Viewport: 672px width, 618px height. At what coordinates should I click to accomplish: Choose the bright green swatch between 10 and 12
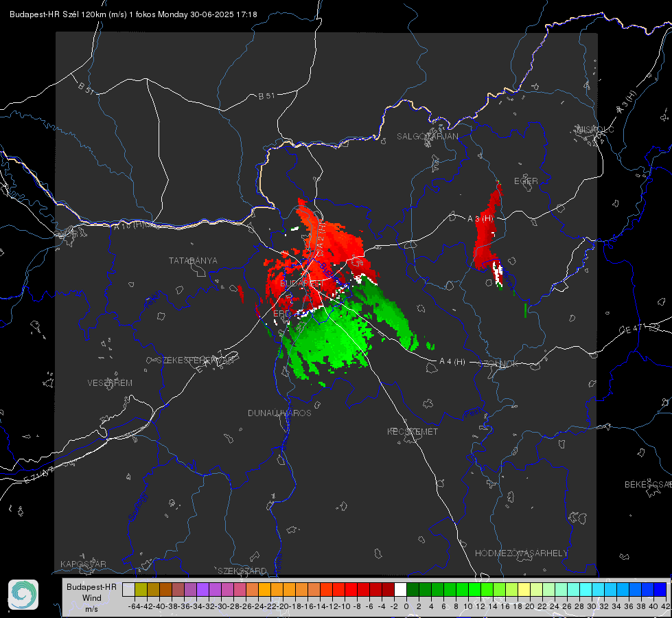pos(474,589)
